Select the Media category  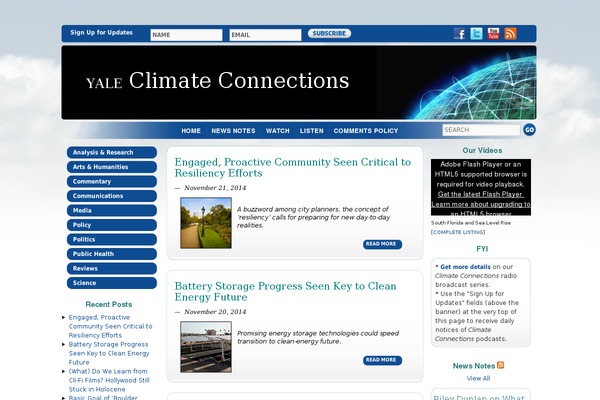[112, 211]
